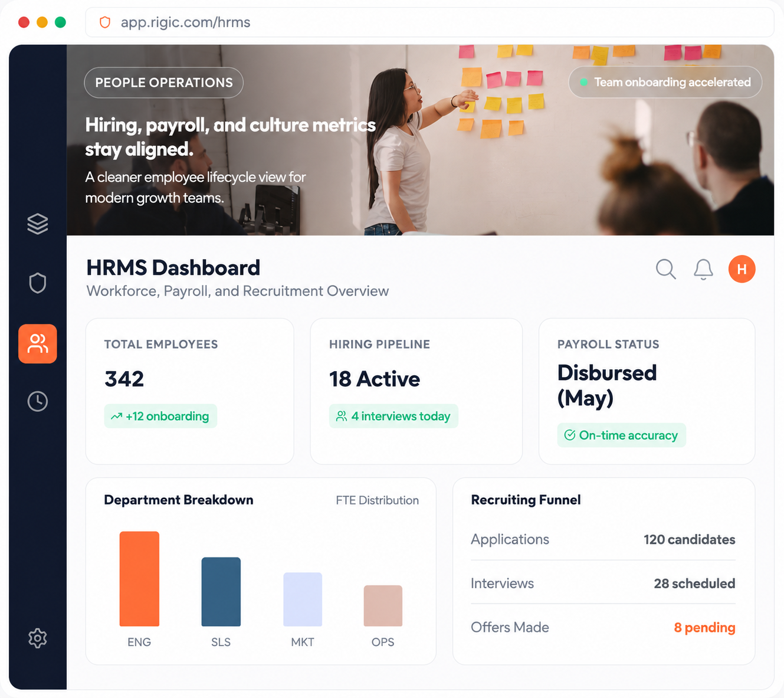Viewport: 784px width, 698px height.
Task: Click the Interviews funnel row label
Action: click(502, 584)
